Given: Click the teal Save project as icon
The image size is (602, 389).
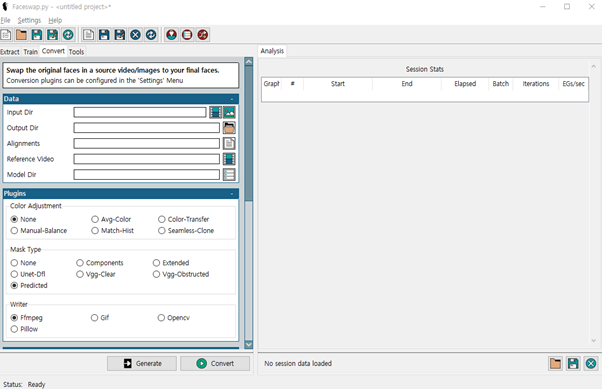Looking at the screenshot, I should point(52,35).
